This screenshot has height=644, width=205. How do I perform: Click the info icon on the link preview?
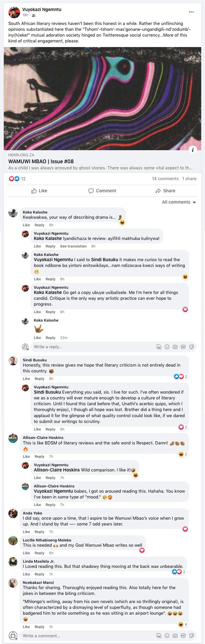(x=193, y=150)
